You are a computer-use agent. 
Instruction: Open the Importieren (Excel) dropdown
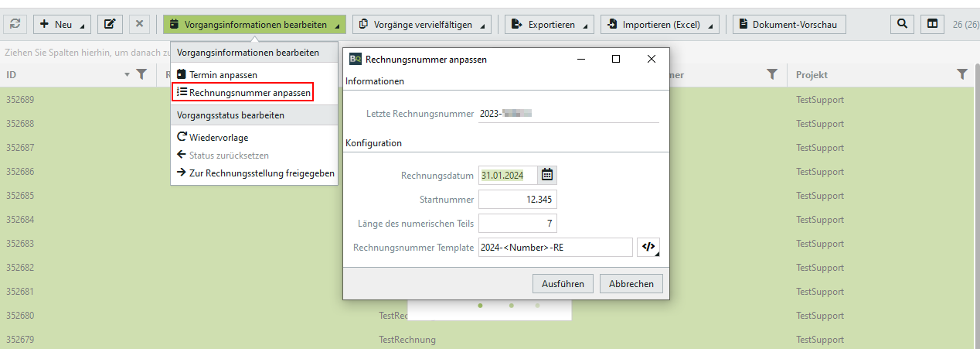coord(659,24)
